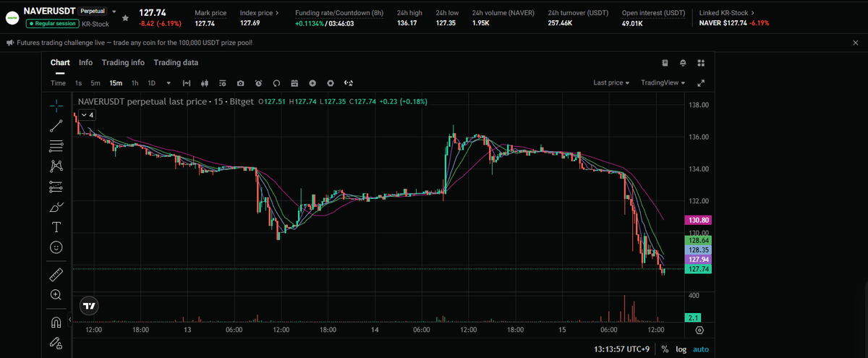Select the ruler measure tool
This screenshot has width=868, height=358.
point(56,275)
